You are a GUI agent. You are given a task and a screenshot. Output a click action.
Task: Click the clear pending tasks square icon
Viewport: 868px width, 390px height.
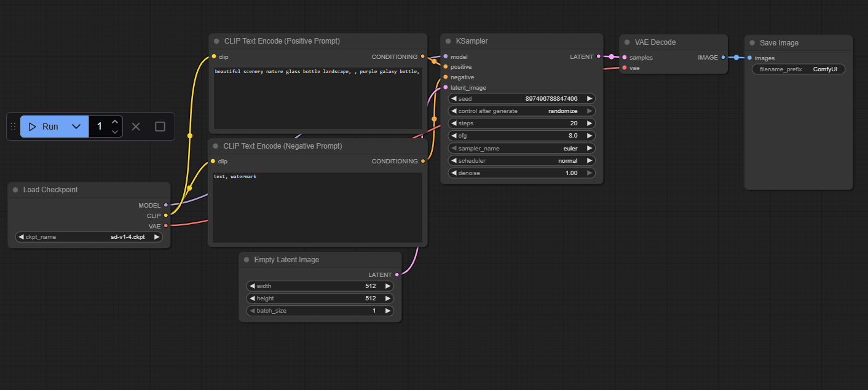pyautogui.click(x=160, y=127)
